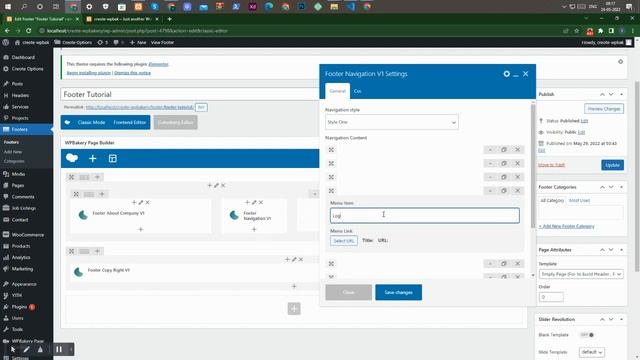Viewport: 640px width, 360px height.
Task: Open Plugins in the admin sidebar
Action: click(19, 307)
